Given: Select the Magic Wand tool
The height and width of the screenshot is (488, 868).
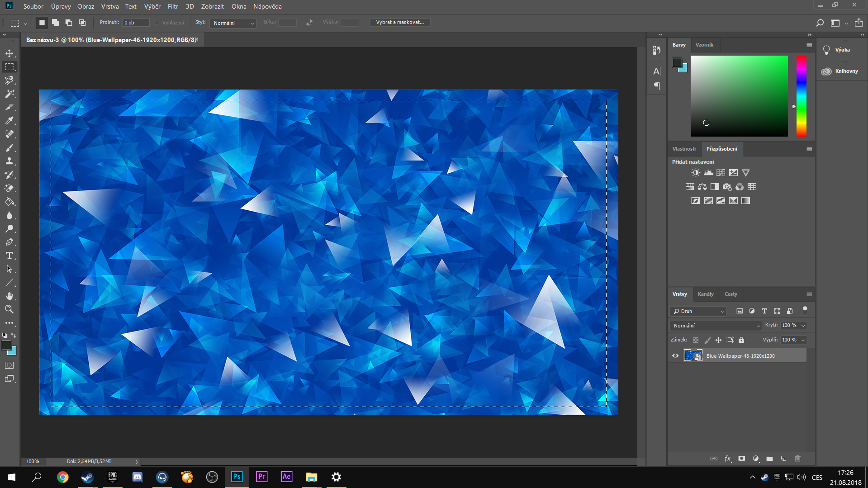Looking at the screenshot, I should pyautogui.click(x=9, y=94).
